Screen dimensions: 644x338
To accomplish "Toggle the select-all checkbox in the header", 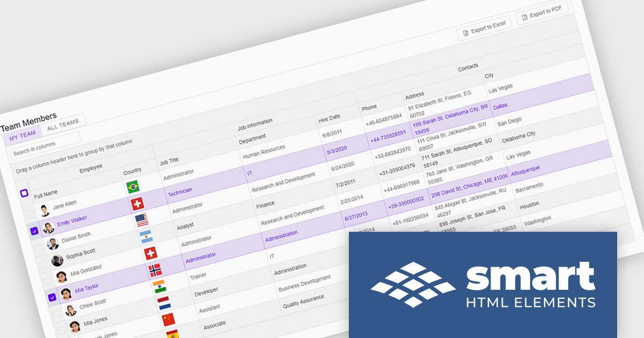I will pos(24,193).
